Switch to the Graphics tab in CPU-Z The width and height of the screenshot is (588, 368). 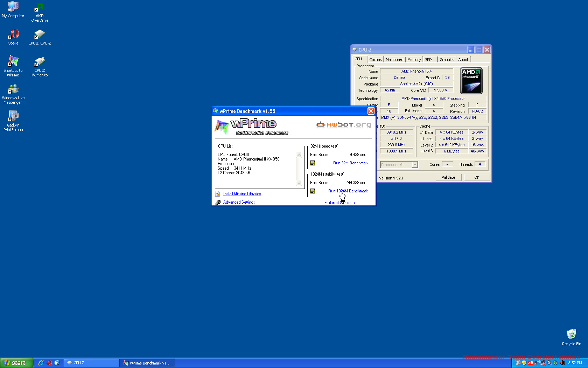(x=447, y=60)
